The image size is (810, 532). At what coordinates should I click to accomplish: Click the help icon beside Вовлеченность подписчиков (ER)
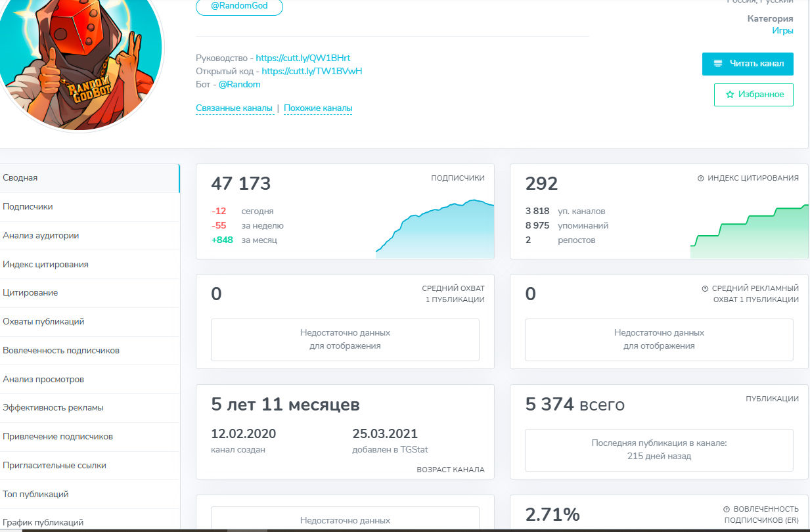(x=727, y=509)
